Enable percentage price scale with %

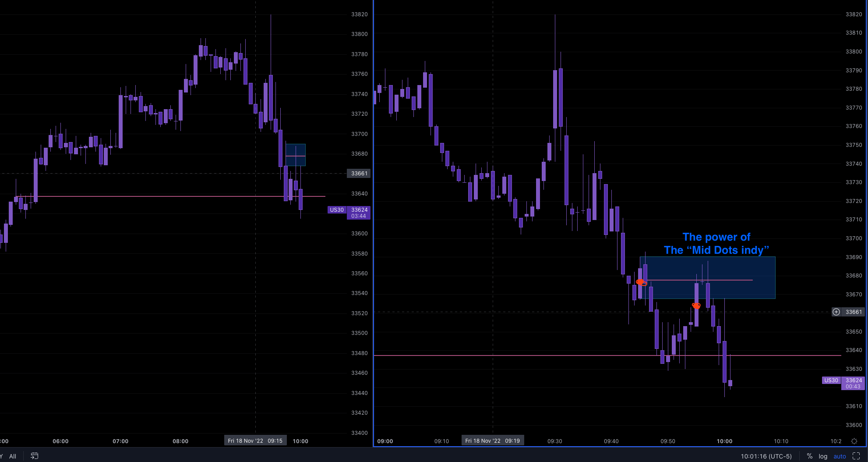tap(809, 456)
